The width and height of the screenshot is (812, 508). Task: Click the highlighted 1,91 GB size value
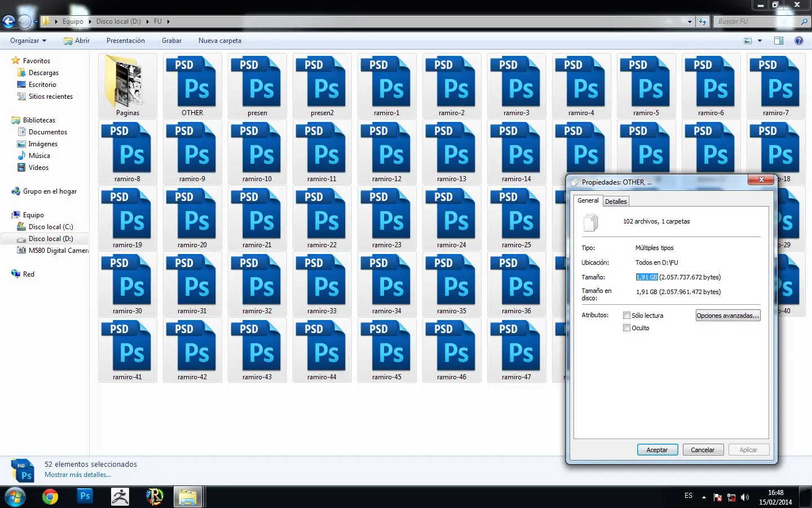(647, 277)
